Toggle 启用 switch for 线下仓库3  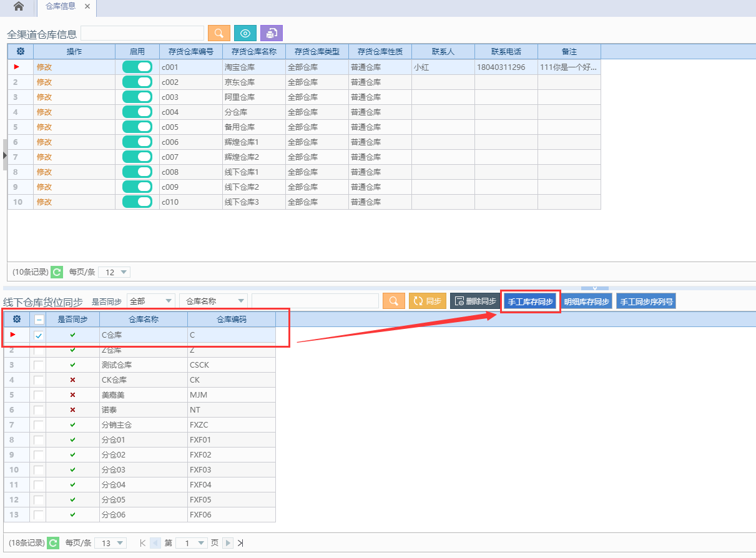137,202
